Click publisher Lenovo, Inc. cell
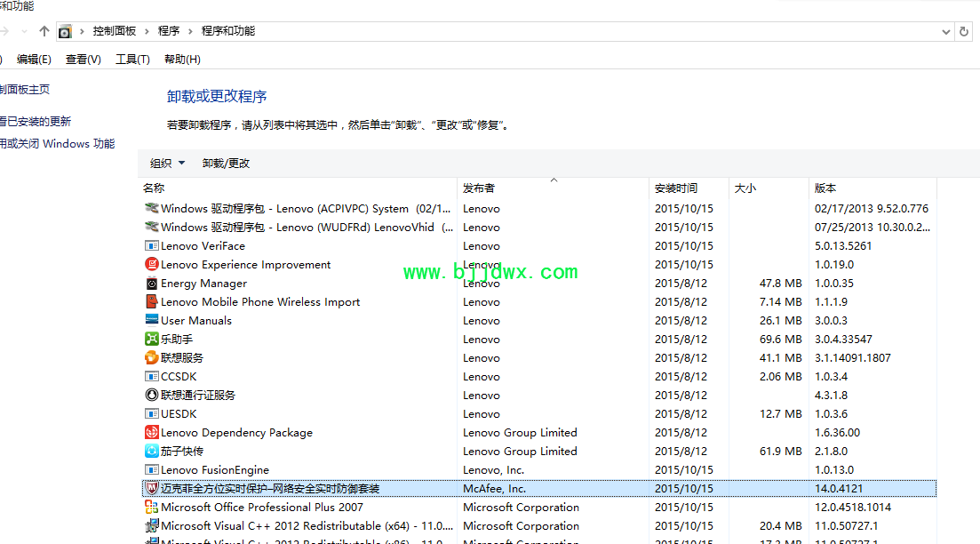This screenshot has height=544, width=980. pos(493,469)
